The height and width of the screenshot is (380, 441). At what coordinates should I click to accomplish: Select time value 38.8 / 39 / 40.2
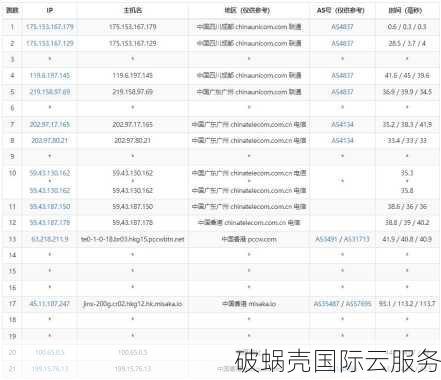pyautogui.click(x=407, y=222)
